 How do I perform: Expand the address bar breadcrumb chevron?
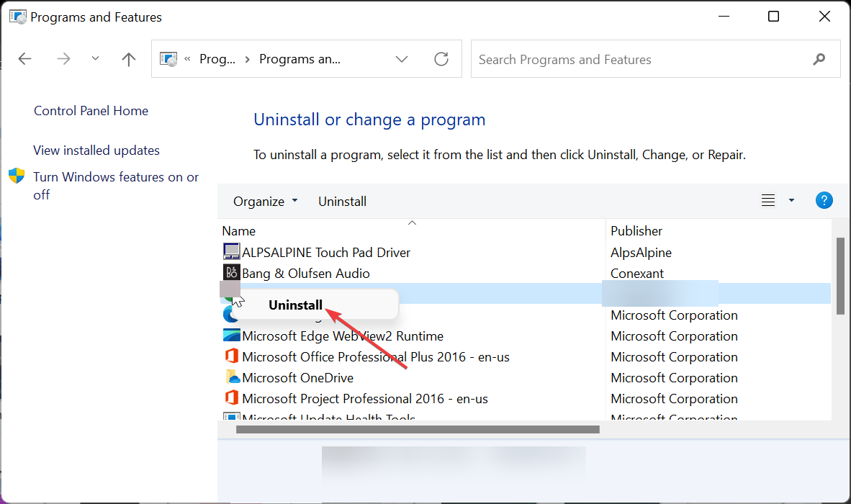[402, 59]
